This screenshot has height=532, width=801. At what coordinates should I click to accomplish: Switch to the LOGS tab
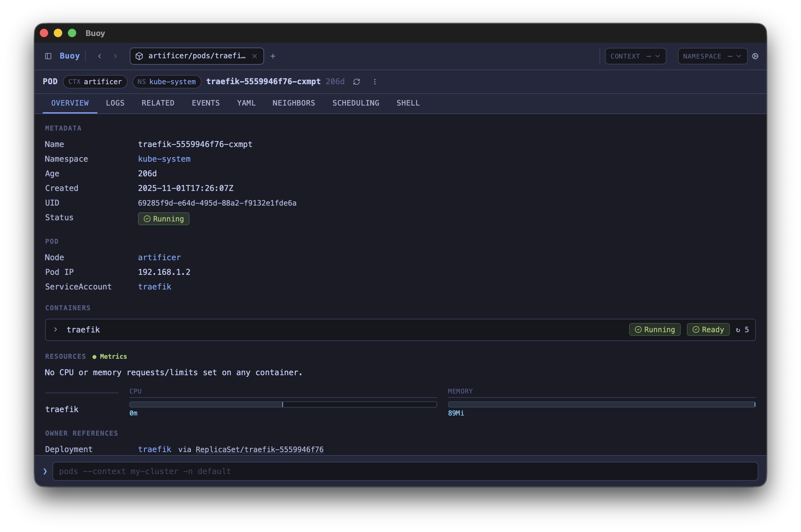click(x=115, y=103)
